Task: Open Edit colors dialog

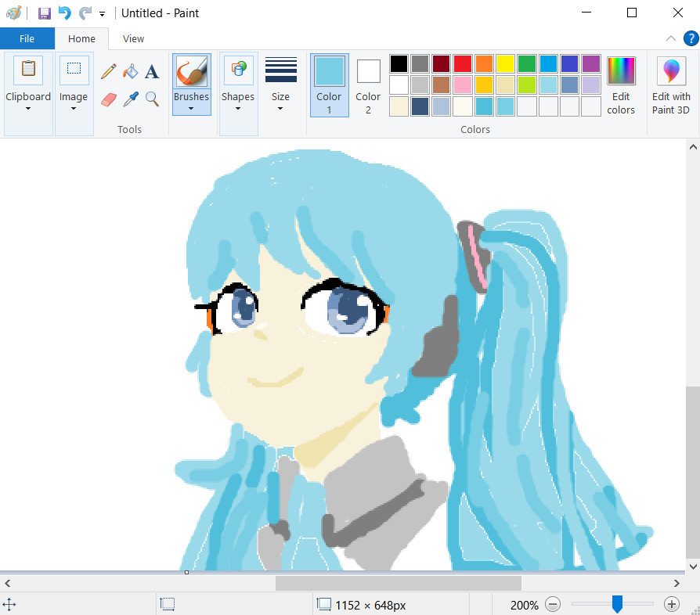Action: (x=621, y=85)
